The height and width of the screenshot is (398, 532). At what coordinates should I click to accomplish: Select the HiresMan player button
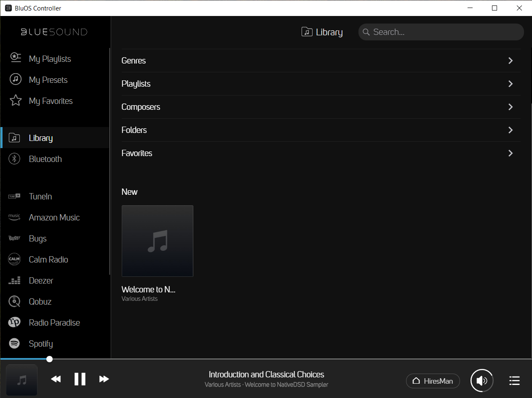[433, 381]
